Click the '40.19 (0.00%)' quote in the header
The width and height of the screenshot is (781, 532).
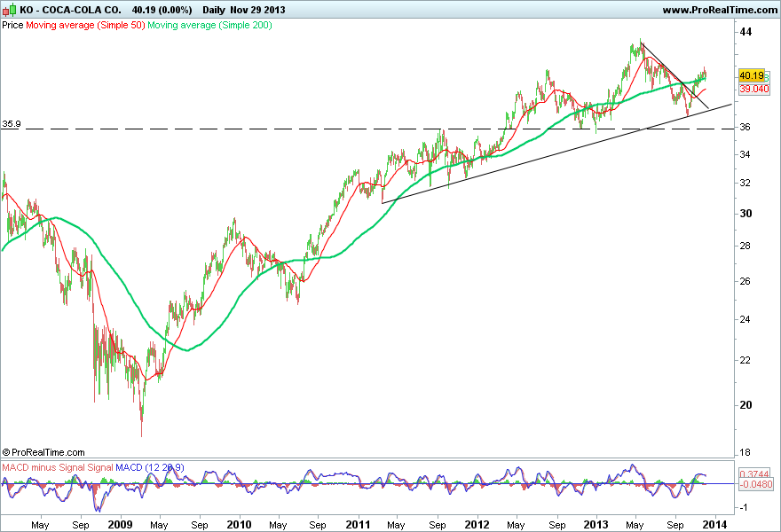(162, 10)
